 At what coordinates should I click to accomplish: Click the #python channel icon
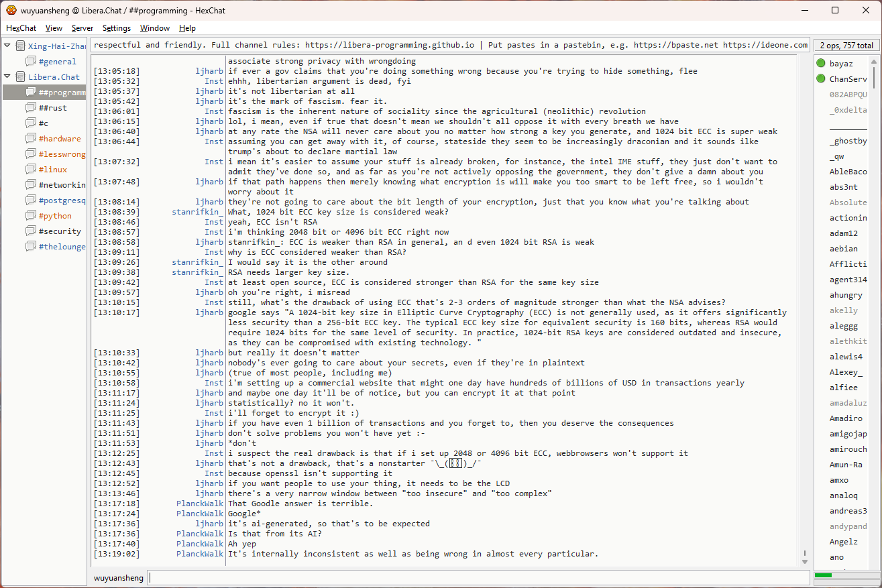tap(31, 216)
